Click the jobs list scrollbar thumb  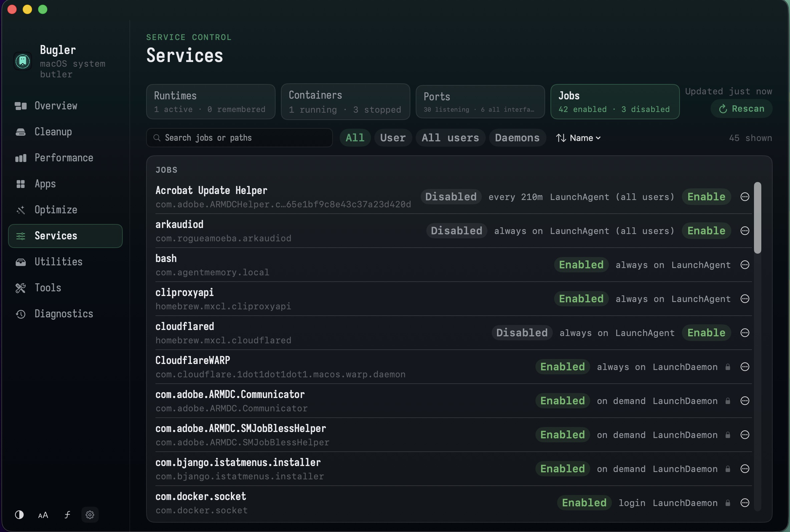click(x=757, y=217)
